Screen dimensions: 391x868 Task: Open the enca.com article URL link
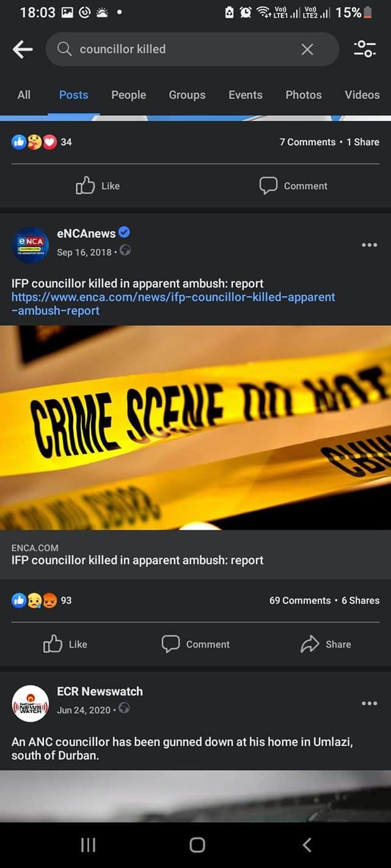[173, 304]
